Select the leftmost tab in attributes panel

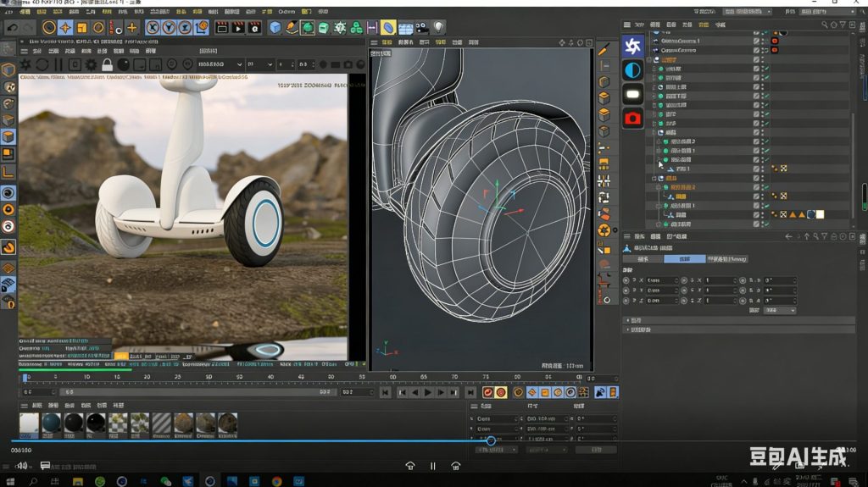pos(643,259)
